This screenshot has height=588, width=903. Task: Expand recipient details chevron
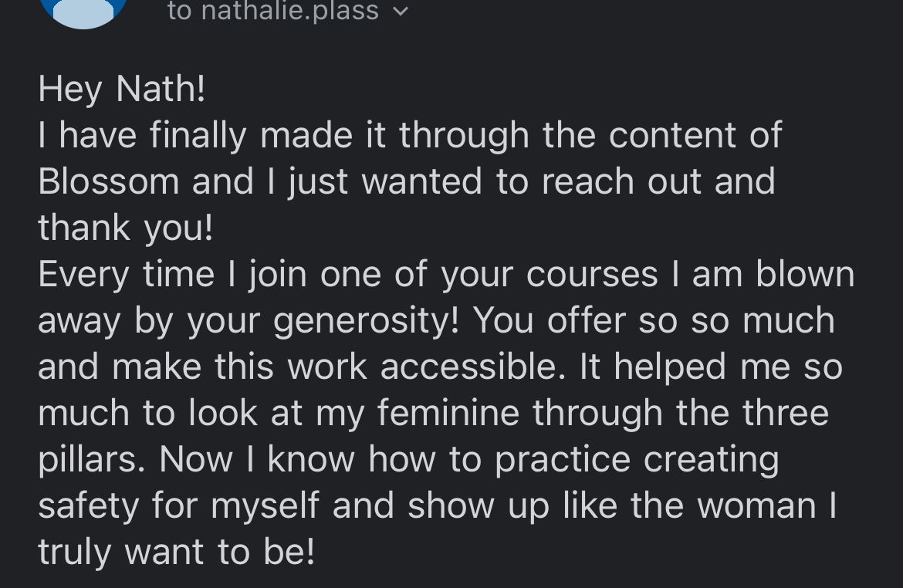(401, 12)
